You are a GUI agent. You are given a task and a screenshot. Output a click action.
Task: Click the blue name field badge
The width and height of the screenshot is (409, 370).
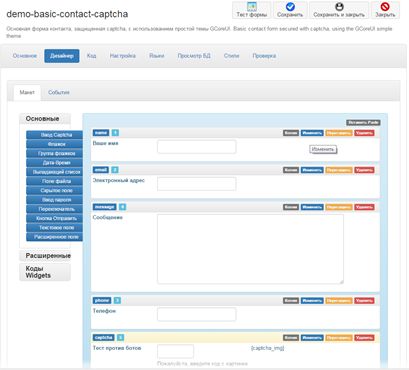(101, 133)
